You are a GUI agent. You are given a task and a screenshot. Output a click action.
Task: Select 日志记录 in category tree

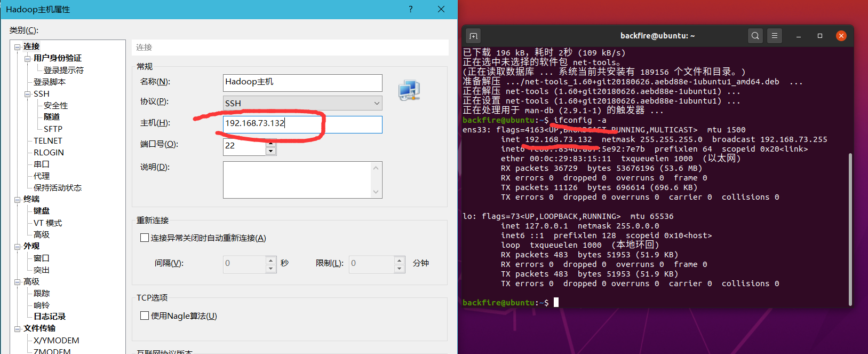coord(50,317)
